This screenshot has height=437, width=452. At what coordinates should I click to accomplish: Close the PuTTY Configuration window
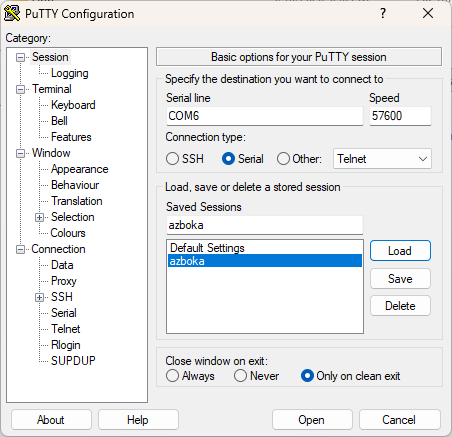click(x=428, y=13)
